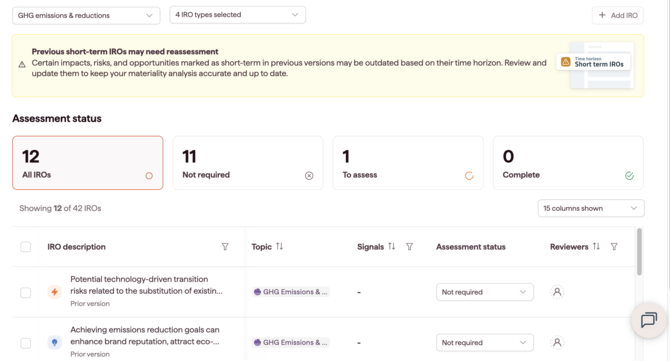The width and height of the screenshot is (670, 361).
Task: Open the Signals column filter
Action: click(409, 247)
